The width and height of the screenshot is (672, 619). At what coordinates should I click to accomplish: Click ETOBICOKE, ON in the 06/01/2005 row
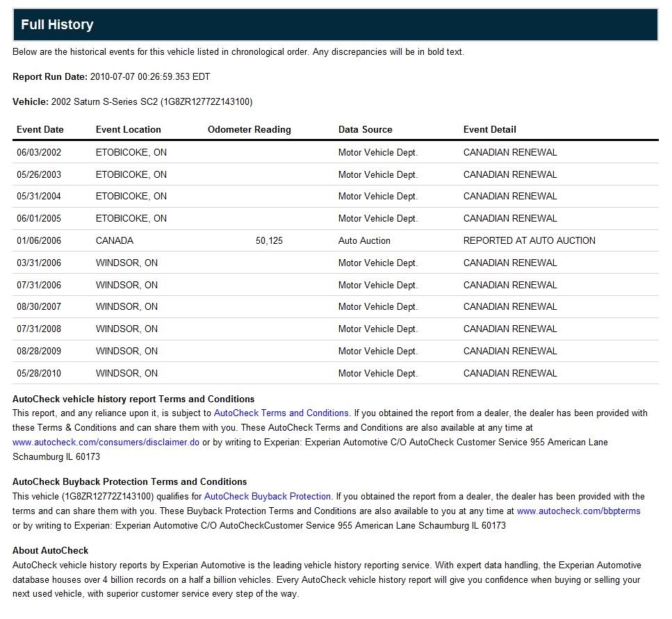(x=131, y=218)
